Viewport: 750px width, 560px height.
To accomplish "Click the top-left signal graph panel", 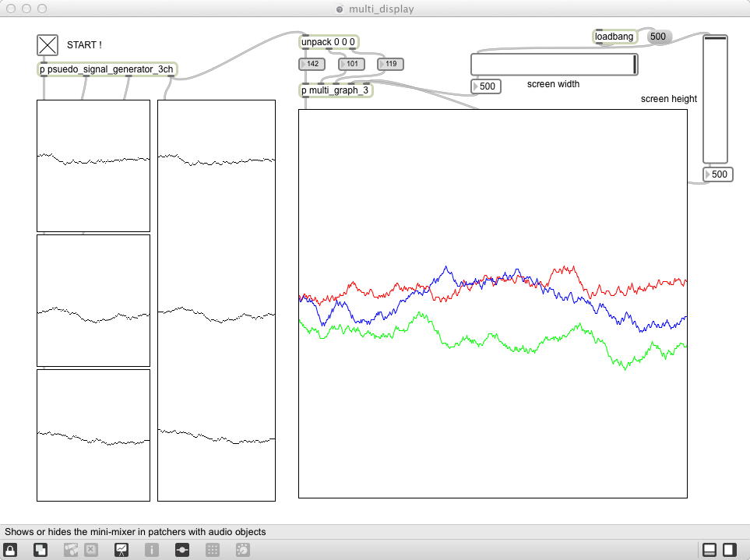I will tap(93, 166).
